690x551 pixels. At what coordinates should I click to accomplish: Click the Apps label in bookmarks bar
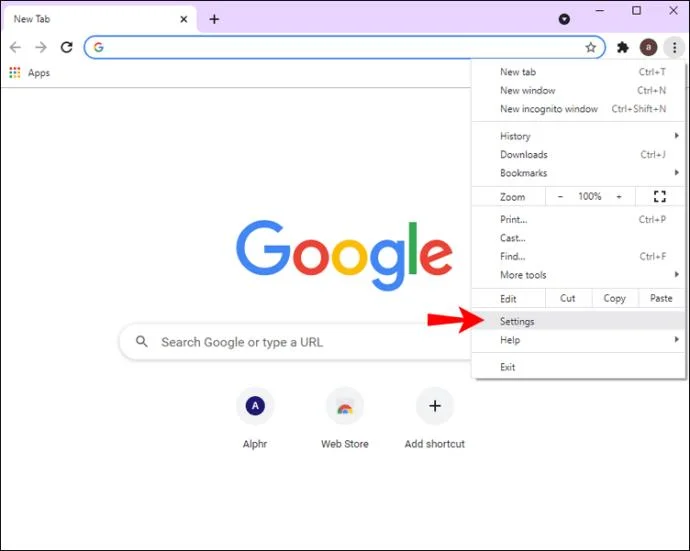(x=39, y=73)
